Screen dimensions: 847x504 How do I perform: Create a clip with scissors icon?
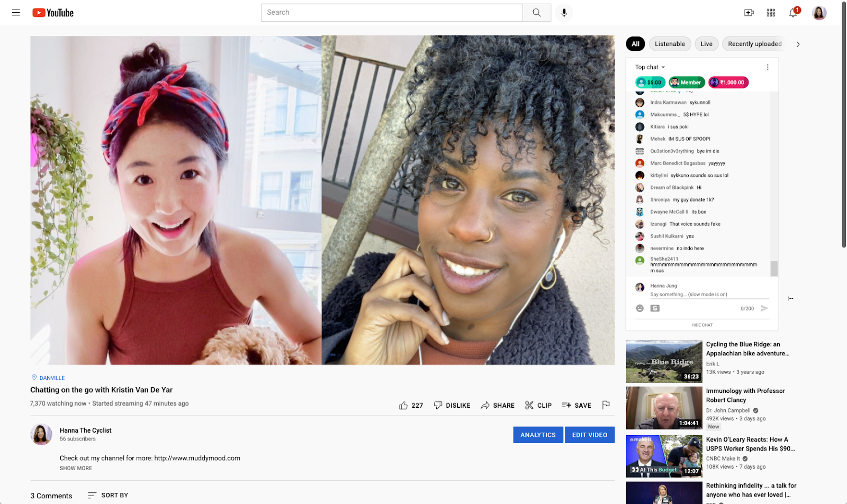538,405
